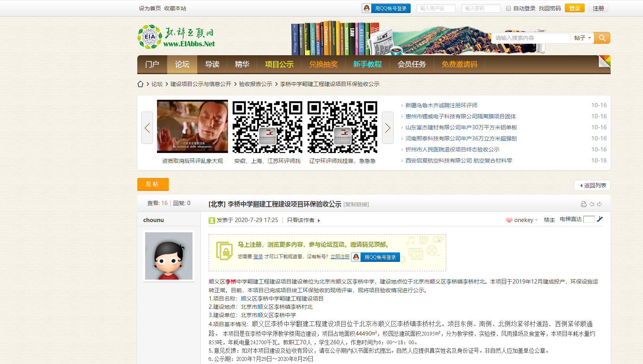Click the 找回密码 link

pyautogui.click(x=550, y=8)
